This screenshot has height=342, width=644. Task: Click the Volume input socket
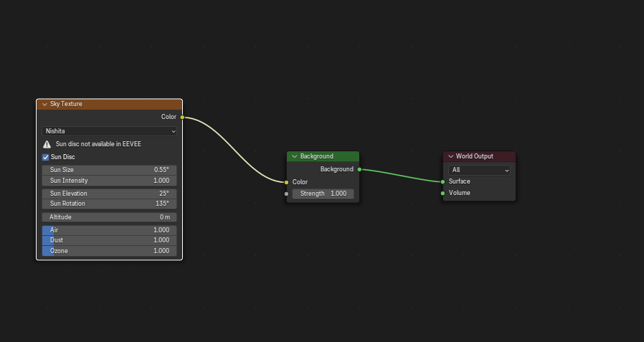pyautogui.click(x=442, y=194)
